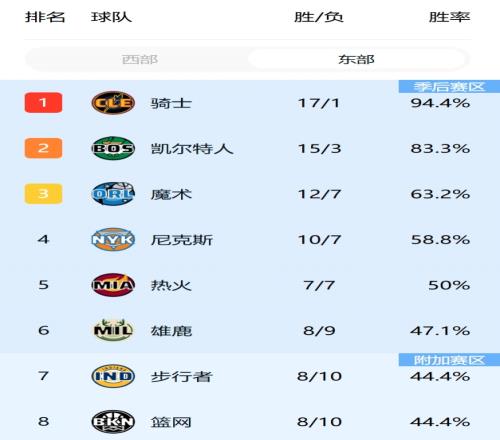Viewport: 500px width, 440px height.
Task: Click the 胜/负 column header
Action: click(319, 17)
